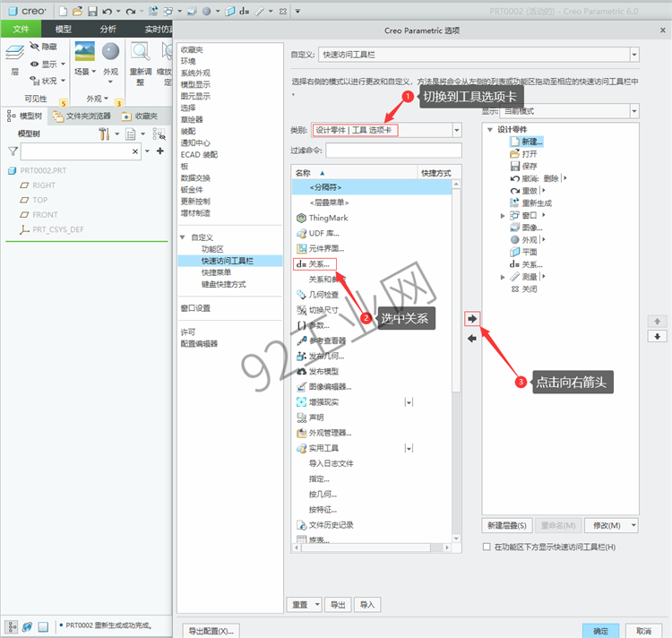This screenshot has width=672, height=638.
Task: Click the 过滤命令 filter input field
Action: 393,150
